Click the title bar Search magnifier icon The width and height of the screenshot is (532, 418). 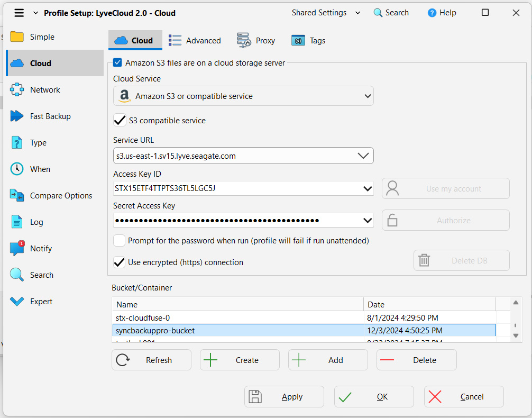click(x=378, y=13)
